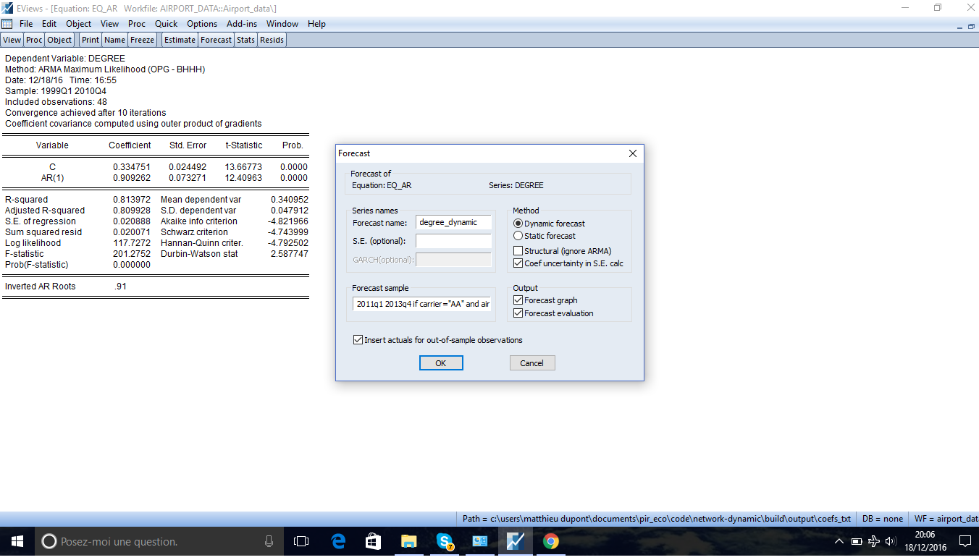Open the Add-ins menu
The width and height of the screenshot is (979, 560).
pyautogui.click(x=242, y=24)
